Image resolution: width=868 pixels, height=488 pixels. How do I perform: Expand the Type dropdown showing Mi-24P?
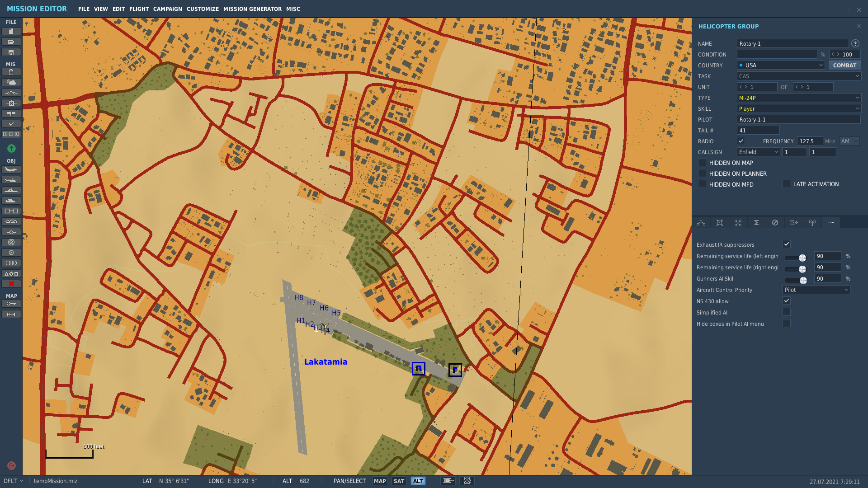[x=799, y=98]
